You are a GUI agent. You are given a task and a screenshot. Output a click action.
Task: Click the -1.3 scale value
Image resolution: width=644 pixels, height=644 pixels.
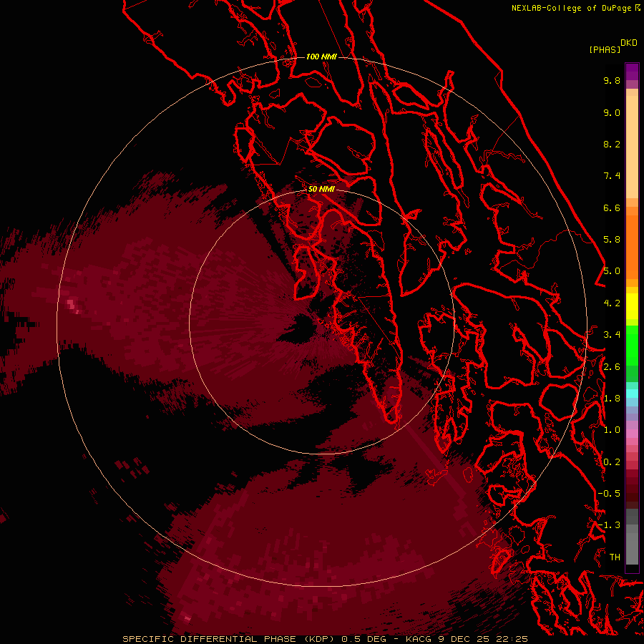click(609, 525)
